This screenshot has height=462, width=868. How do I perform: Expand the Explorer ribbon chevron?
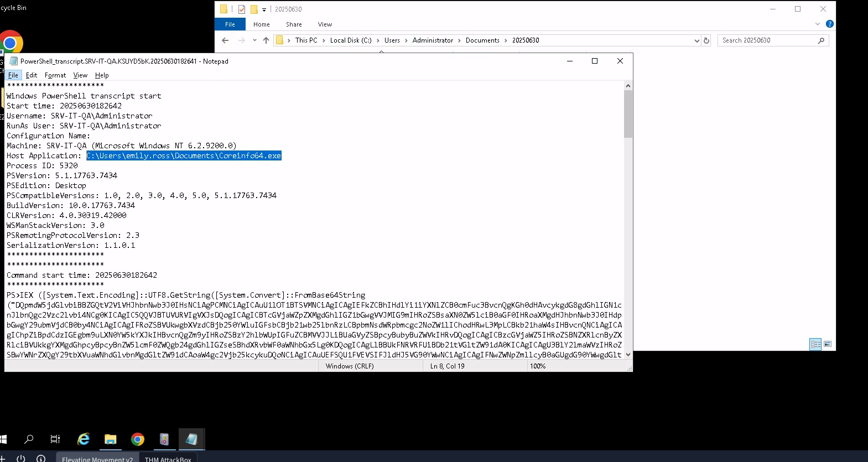[818, 24]
